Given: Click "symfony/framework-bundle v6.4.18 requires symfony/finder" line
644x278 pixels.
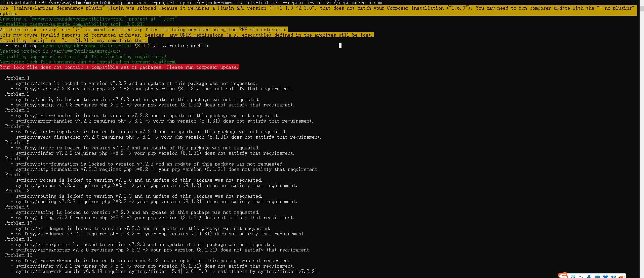Looking at the screenshot, I should coord(165,271).
